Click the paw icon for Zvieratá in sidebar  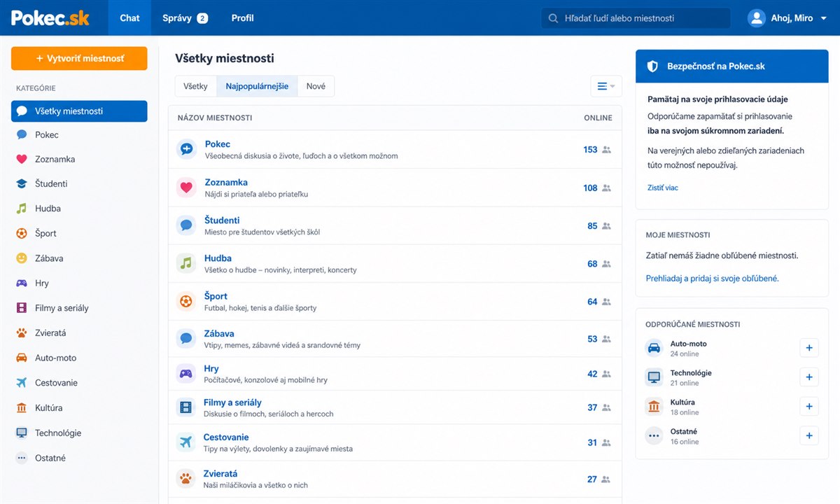click(x=22, y=333)
